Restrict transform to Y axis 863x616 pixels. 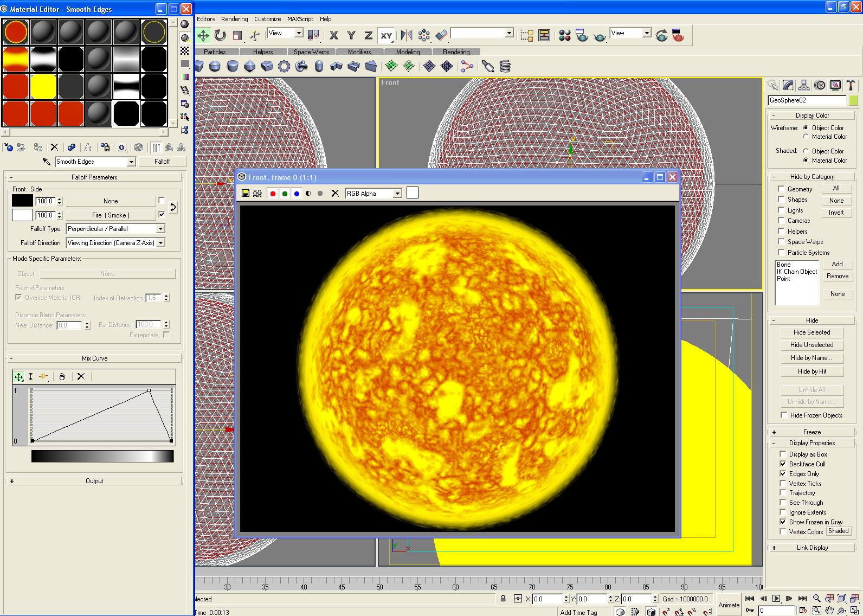[351, 36]
